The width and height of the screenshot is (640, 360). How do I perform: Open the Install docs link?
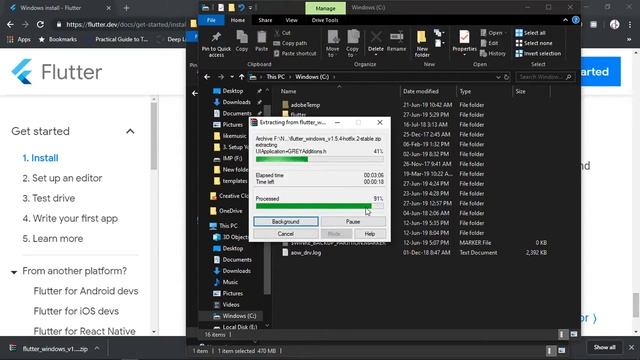pyautogui.click(x=40, y=158)
